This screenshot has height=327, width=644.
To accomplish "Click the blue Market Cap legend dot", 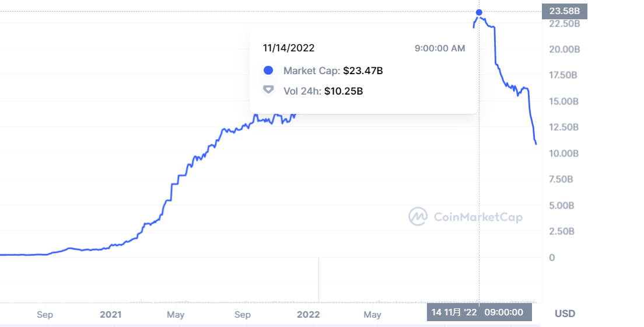I will click(268, 71).
